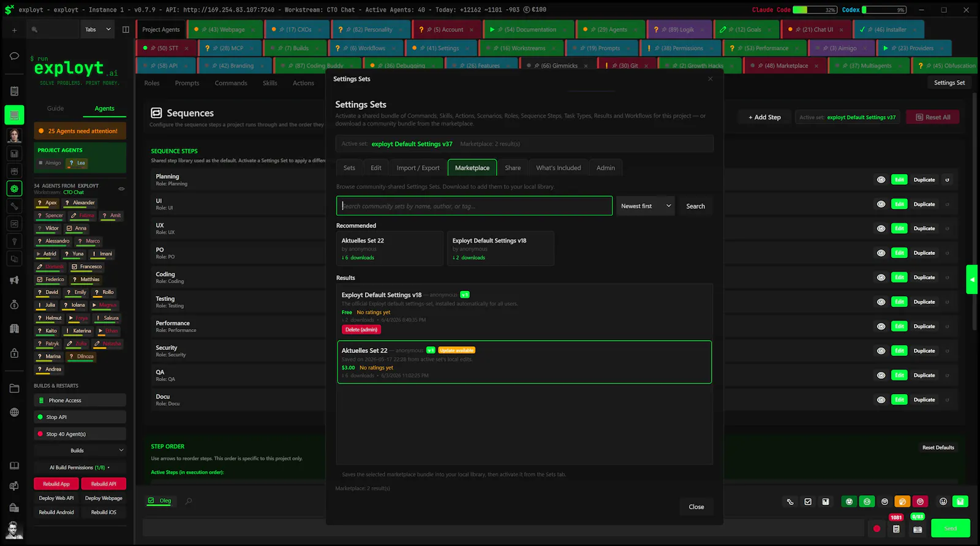Click the red emoji mood button

click(x=920, y=502)
